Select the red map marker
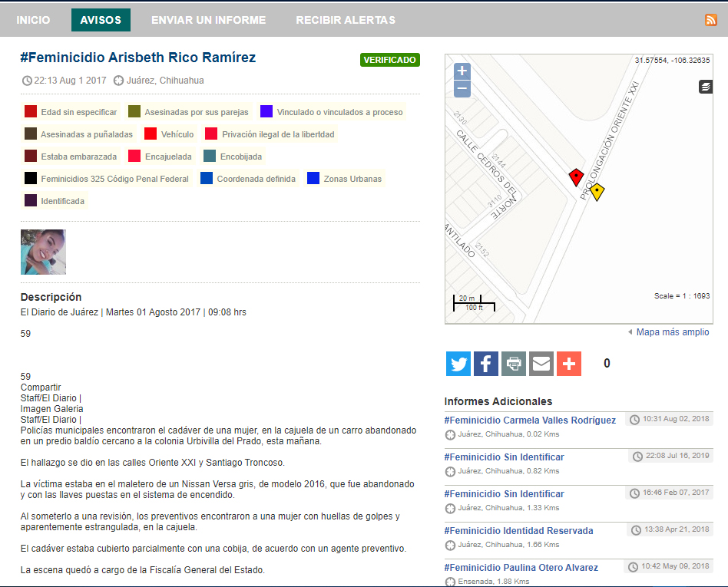 pyautogui.click(x=576, y=176)
